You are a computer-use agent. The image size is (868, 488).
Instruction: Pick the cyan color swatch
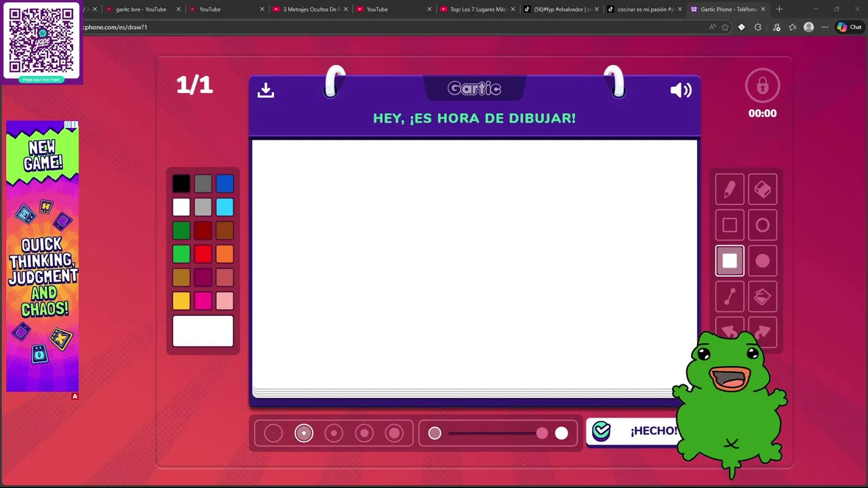tap(224, 207)
